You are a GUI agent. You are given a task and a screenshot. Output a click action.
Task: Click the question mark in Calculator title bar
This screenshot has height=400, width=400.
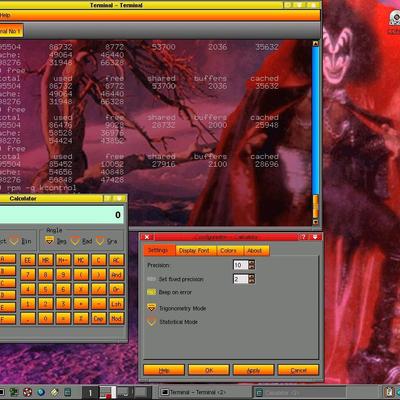pos(108,198)
